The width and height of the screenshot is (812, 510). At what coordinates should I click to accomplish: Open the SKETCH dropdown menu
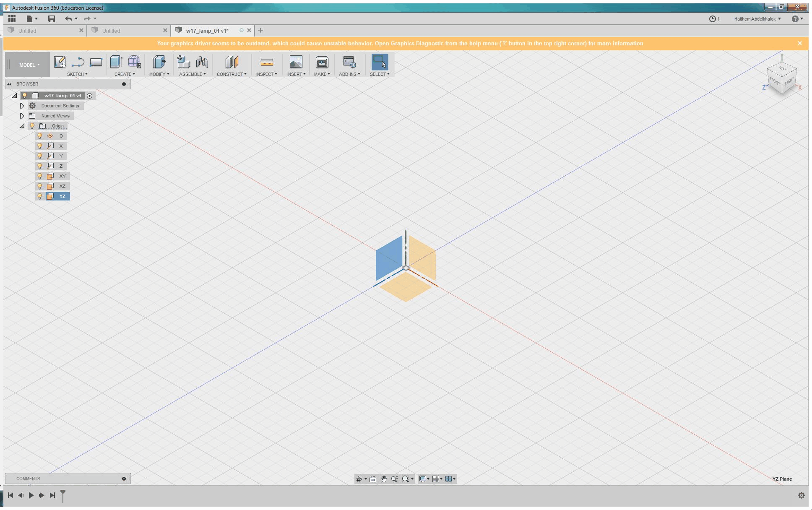(77, 74)
